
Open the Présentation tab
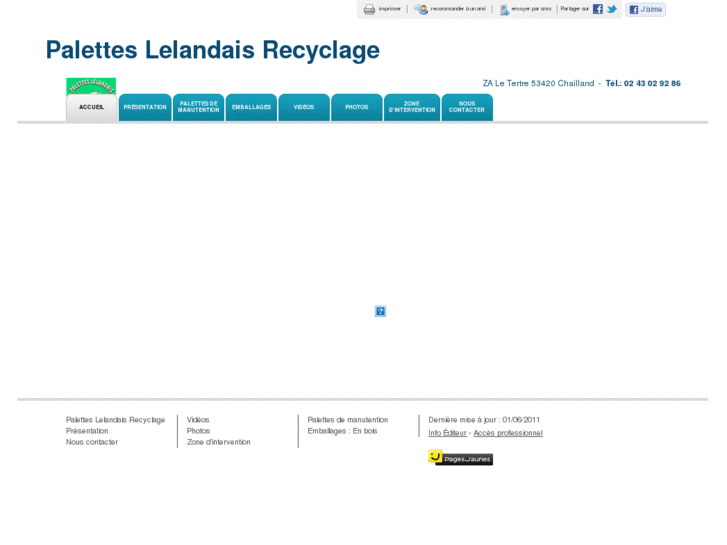pyautogui.click(x=145, y=107)
